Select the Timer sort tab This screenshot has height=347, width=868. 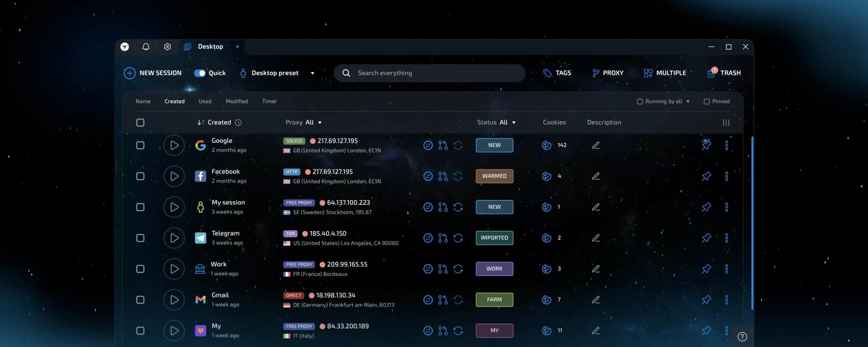(x=269, y=101)
